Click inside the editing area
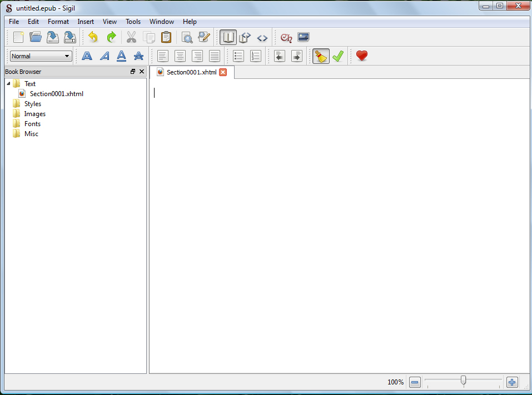Viewport: 532px width, 395px height. pos(339,226)
